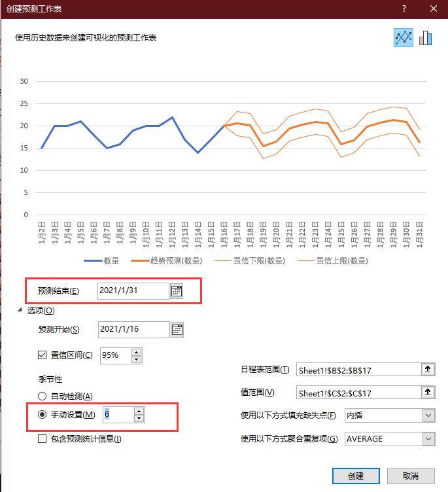Click the 置信下限(数量) legend entry
The image size is (448, 492).
tap(250, 260)
